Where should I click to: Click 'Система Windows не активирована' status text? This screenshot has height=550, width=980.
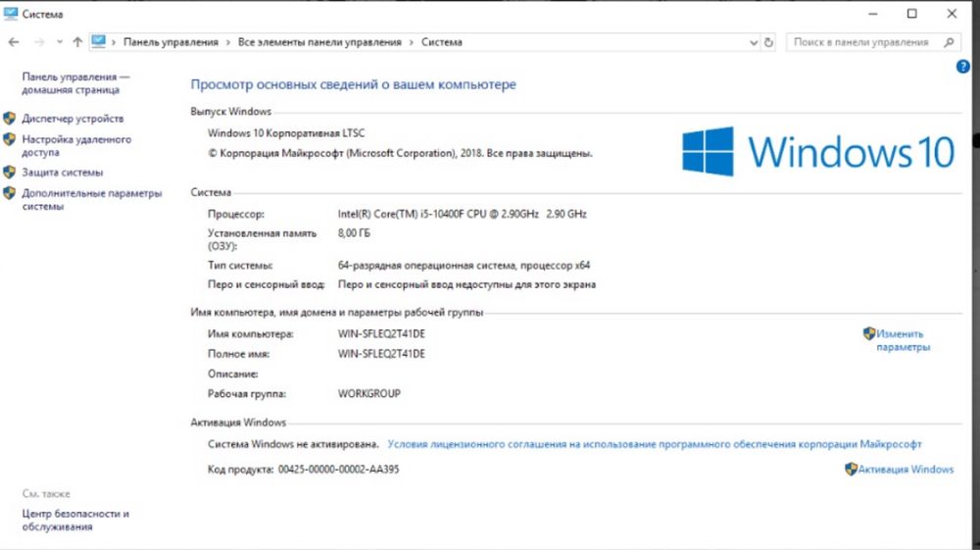tap(293, 444)
